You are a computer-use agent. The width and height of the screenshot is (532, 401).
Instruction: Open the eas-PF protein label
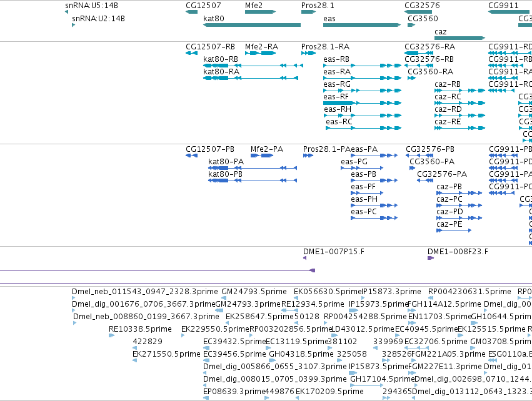click(363, 187)
